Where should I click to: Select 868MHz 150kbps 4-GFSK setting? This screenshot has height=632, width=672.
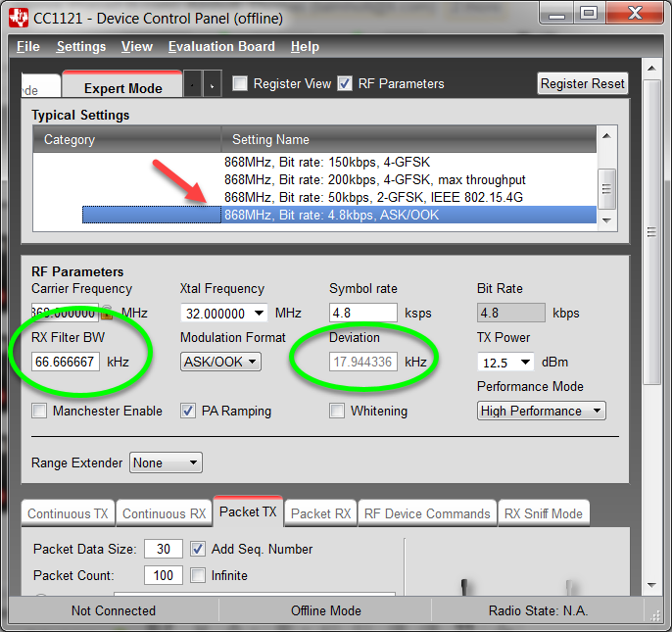327,162
